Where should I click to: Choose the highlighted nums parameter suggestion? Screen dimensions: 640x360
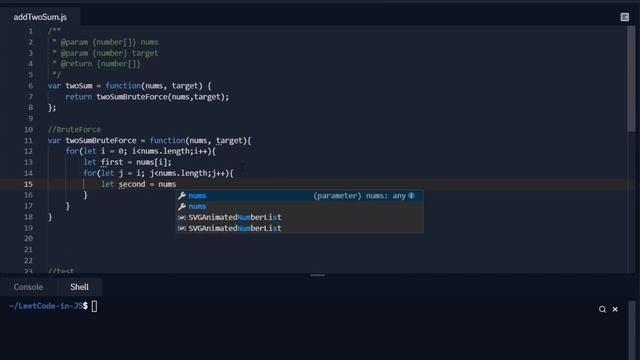300,196
